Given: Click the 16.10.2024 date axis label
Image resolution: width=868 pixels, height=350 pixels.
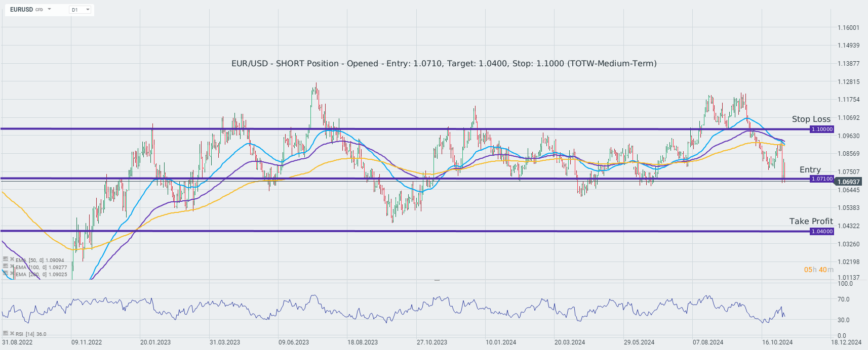Looking at the screenshot, I should [777, 342].
